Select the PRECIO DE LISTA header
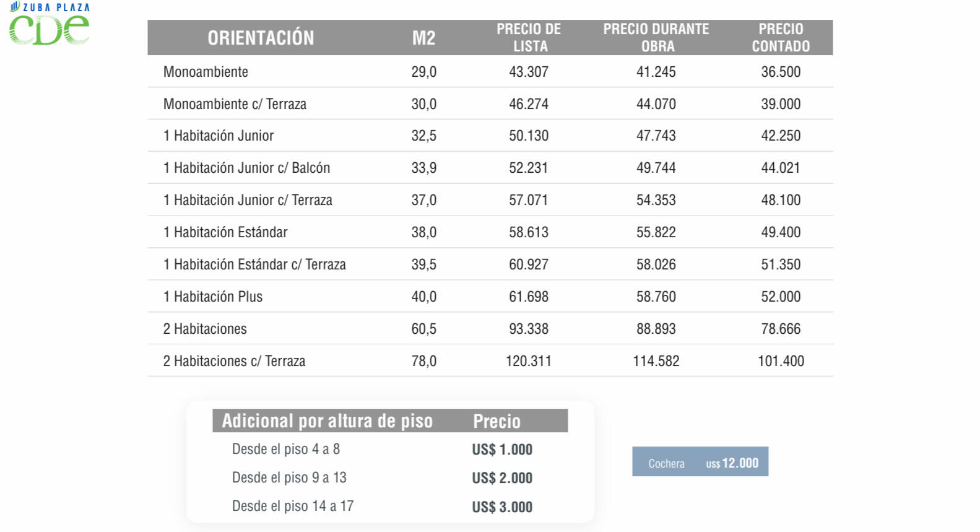 (x=529, y=38)
